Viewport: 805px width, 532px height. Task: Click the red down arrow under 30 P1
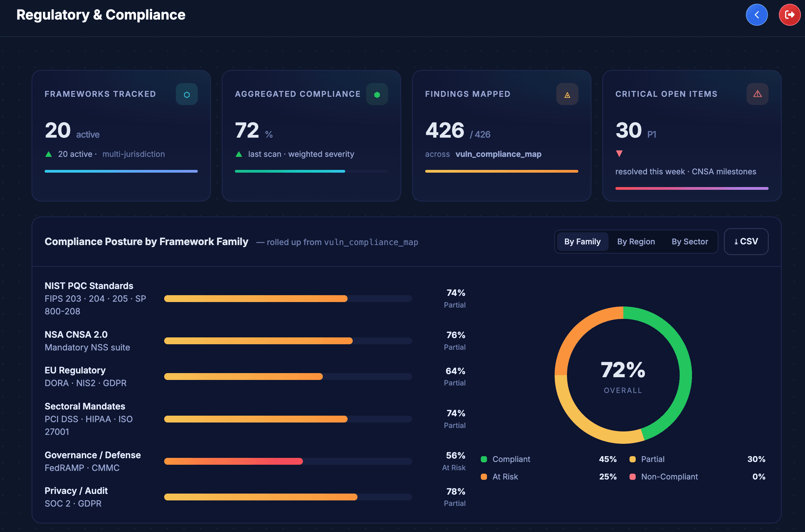point(619,153)
